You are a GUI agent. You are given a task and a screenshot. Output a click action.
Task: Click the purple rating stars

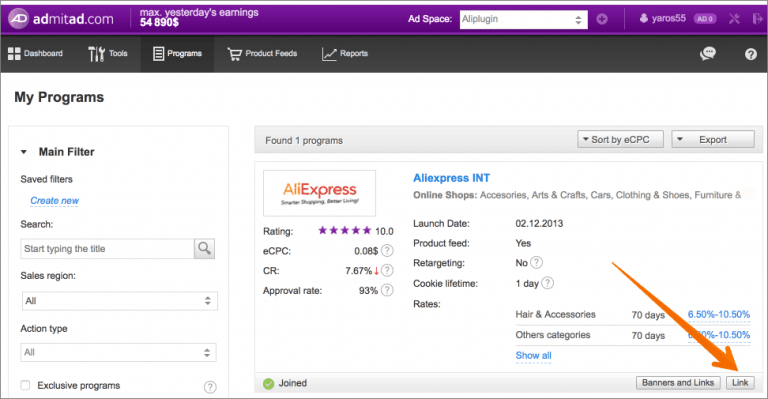(x=345, y=230)
